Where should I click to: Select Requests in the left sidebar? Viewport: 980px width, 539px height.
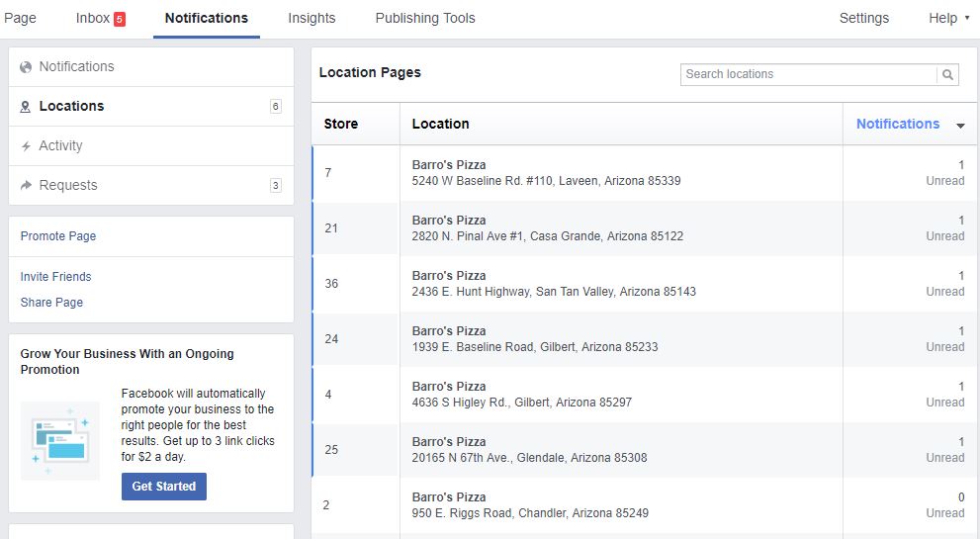pyautogui.click(x=151, y=185)
